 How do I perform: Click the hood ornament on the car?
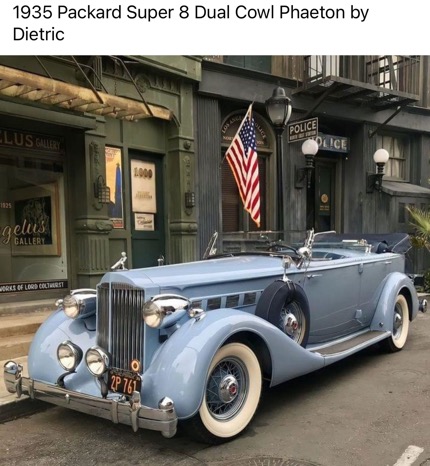click(x=120, y=261)
